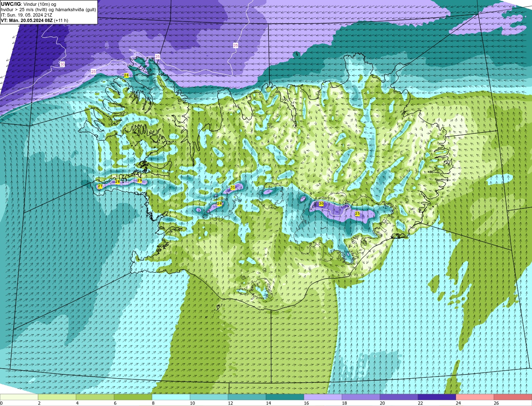Screen dimensions: 532x406
Task: Click the 20–22 m/s legend color swatch
Action: pyautogui.click(x=399, y=397)
